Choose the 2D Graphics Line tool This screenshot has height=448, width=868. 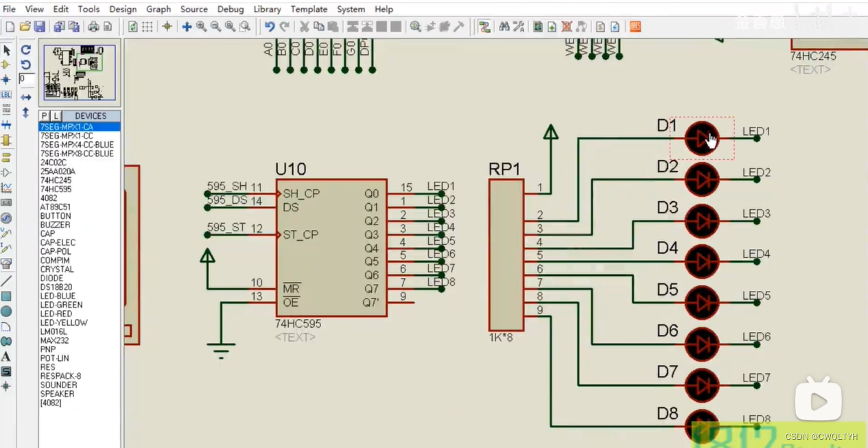click(6, 281)
